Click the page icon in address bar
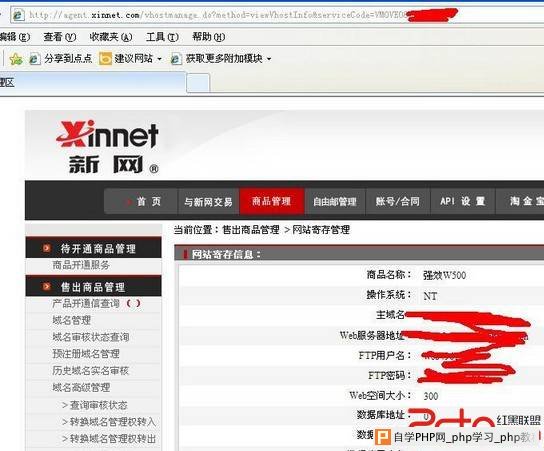Viewport: 544px width, 451px height. (18, 15)
